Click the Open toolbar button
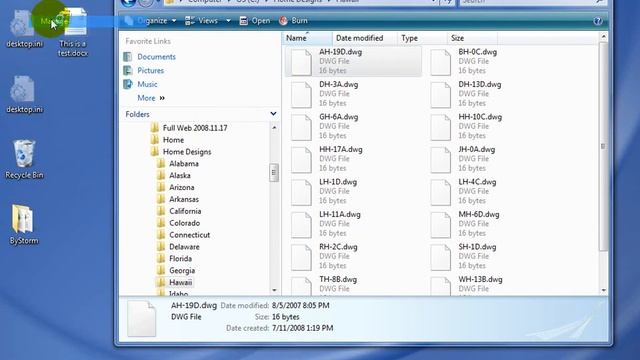 tap(255, 20)
